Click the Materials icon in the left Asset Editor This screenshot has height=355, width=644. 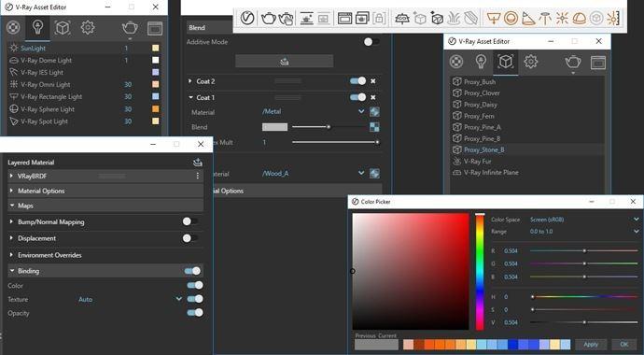(x=13, y=28)
